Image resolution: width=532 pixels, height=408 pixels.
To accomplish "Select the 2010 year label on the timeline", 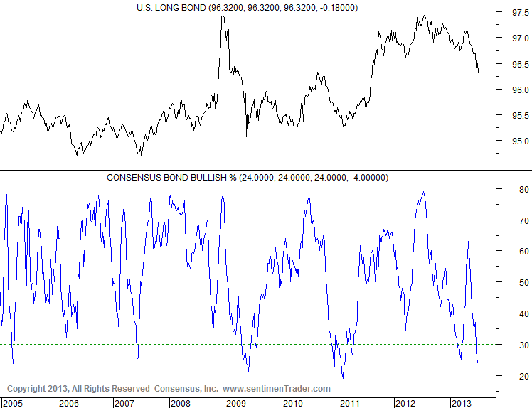I will (x=292, y=403).
